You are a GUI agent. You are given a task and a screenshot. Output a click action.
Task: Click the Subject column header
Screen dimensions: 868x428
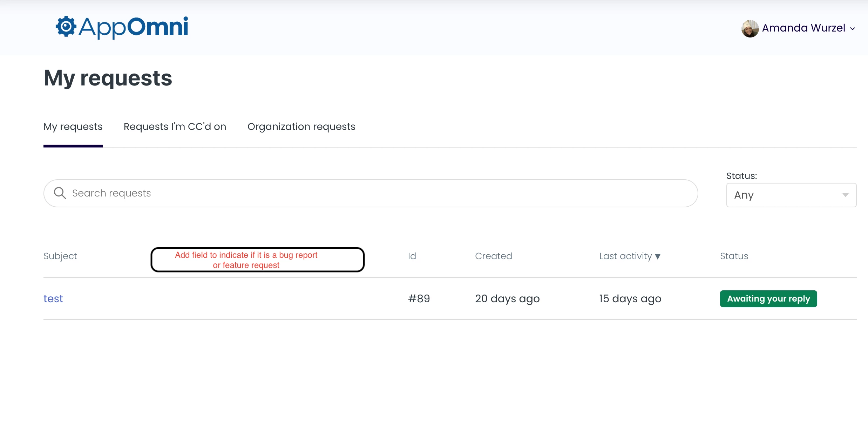(60, 256)
